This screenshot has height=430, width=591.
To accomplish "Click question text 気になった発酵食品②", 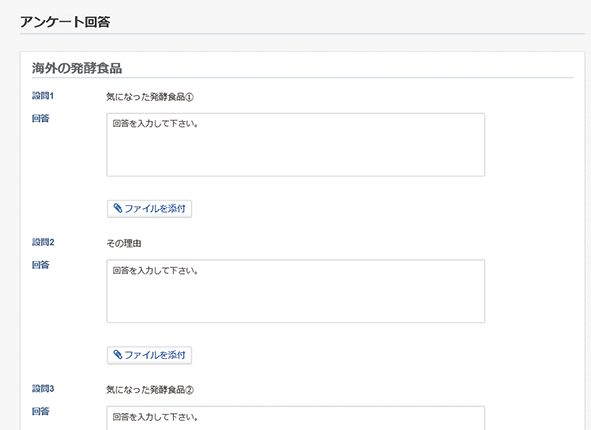I will pyautogui.click(x=150, y=390).
